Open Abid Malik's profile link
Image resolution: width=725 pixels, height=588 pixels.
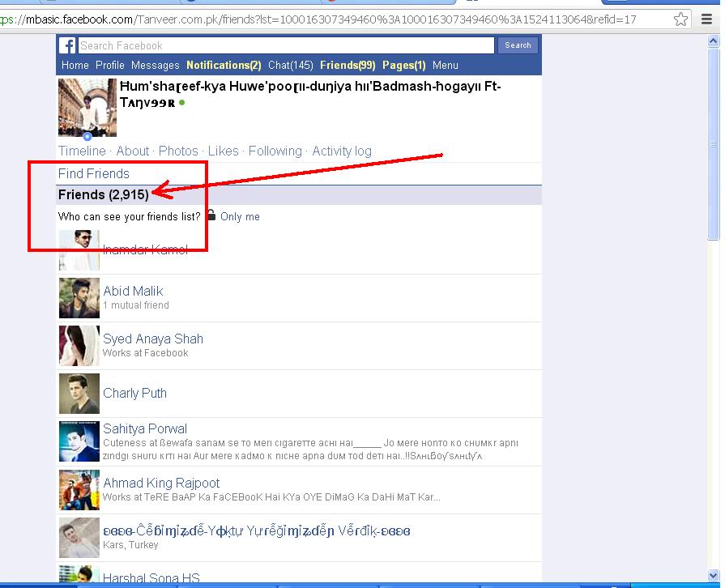tap(133, 292)
